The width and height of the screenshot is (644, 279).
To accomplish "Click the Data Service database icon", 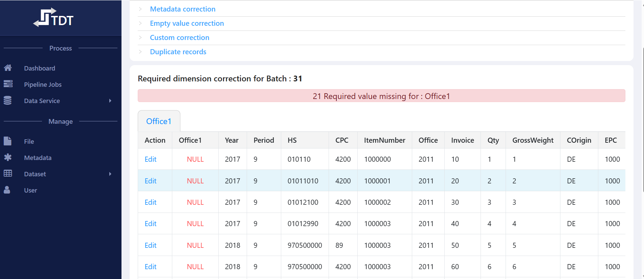I will pyautogui.click(x=8, y=100).
